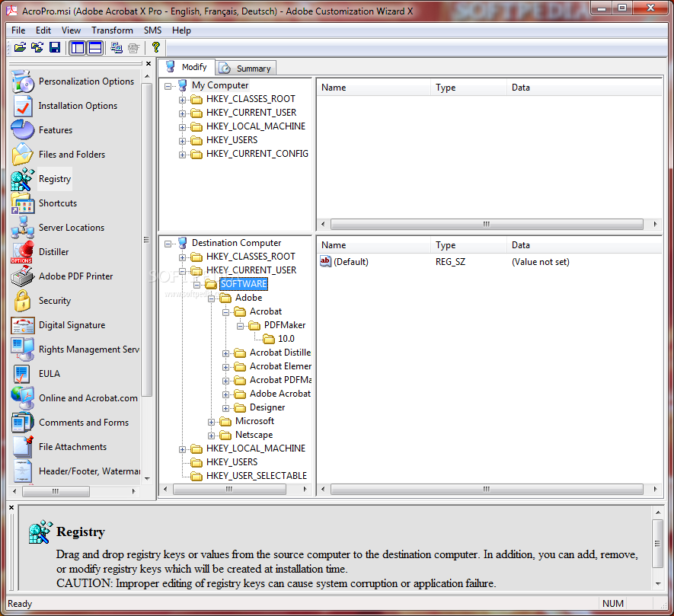
Task: Click the copy windows toolbar icon
Action: 116,47
